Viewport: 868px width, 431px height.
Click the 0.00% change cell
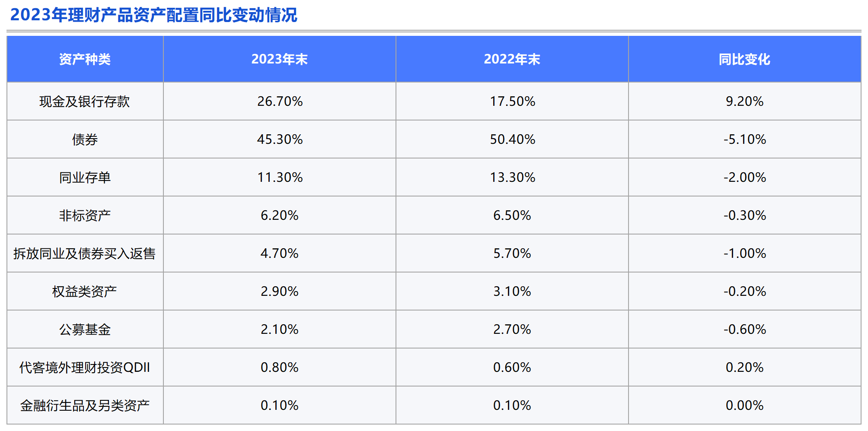(x=744, y=406)
